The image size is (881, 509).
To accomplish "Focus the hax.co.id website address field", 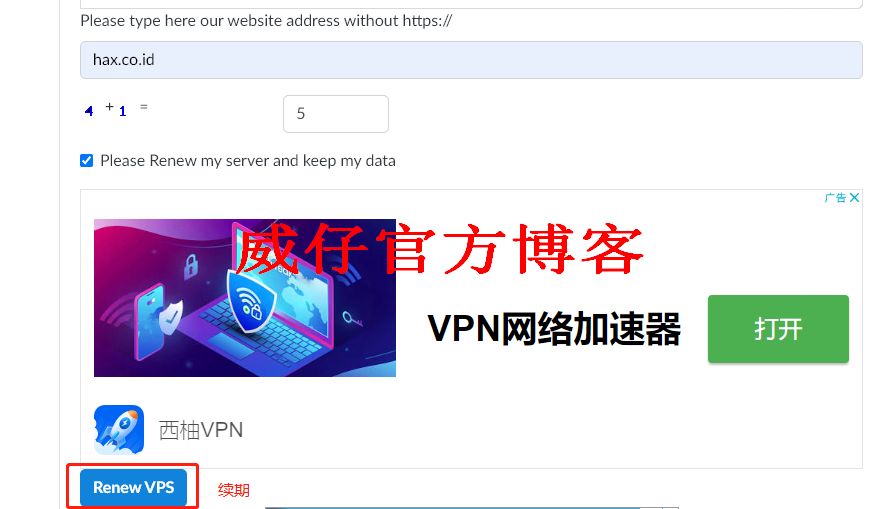I will (x=471, y=60).
